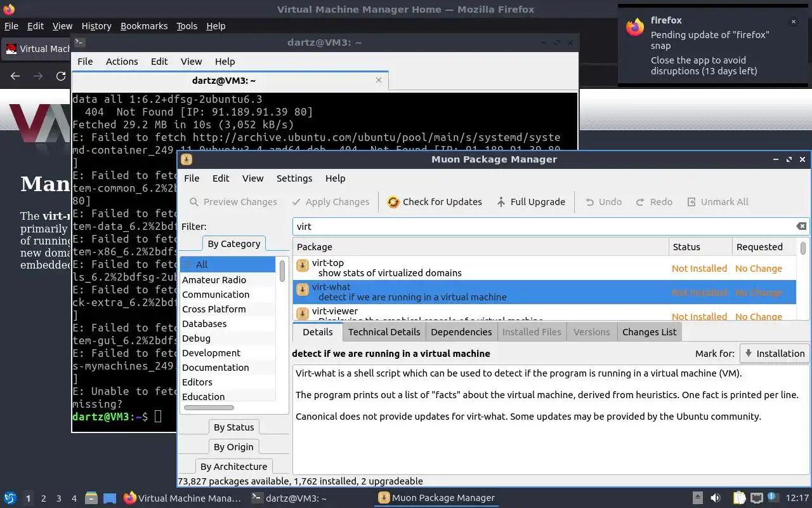Open the file manager taskbar icon
This screenshot has width=812, height=508.
(91, 498)
